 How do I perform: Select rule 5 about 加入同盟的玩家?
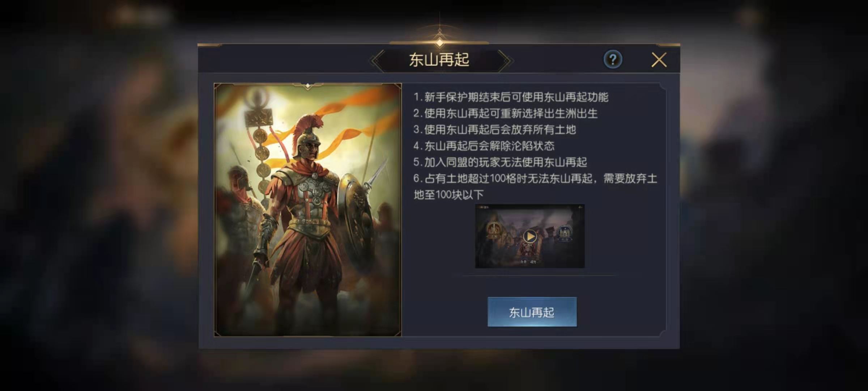pyautogui.click(x=500, y=162)
